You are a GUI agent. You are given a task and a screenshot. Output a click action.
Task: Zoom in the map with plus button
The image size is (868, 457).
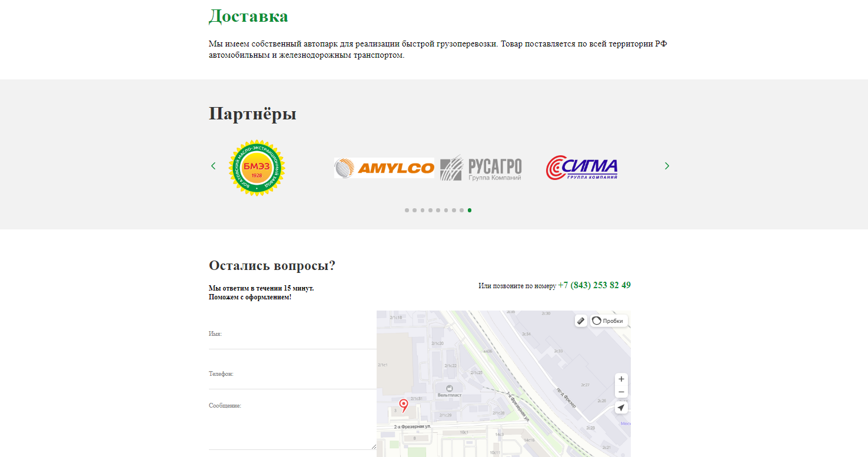[x=621, y=379]
